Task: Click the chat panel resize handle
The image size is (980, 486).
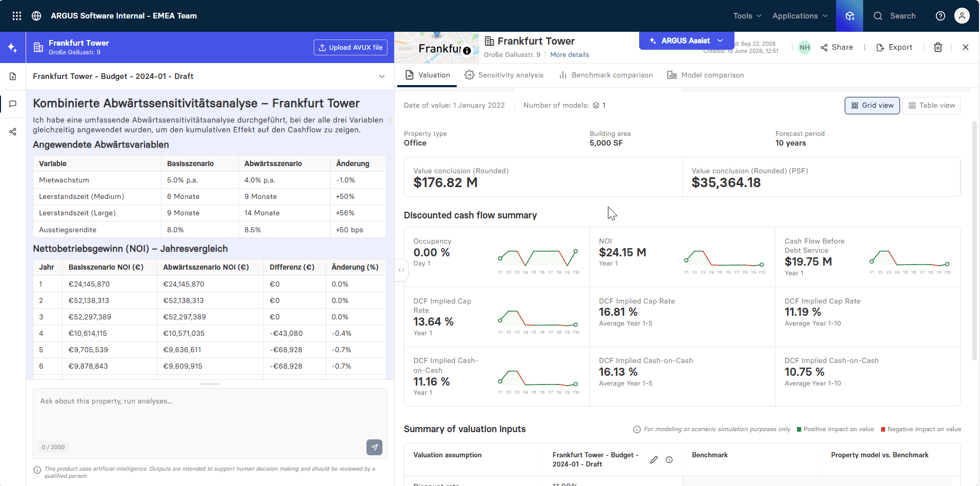Action: [x=210, y=384]
